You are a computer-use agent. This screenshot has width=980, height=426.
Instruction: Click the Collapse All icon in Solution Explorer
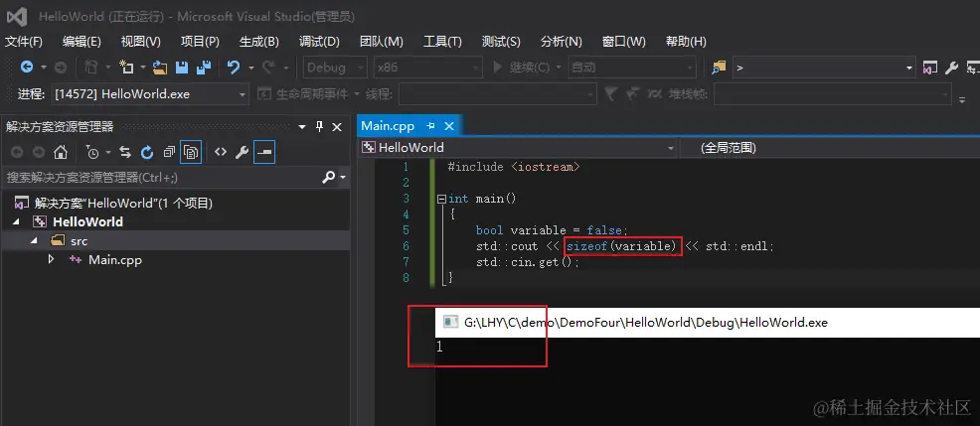pos(169,152)
